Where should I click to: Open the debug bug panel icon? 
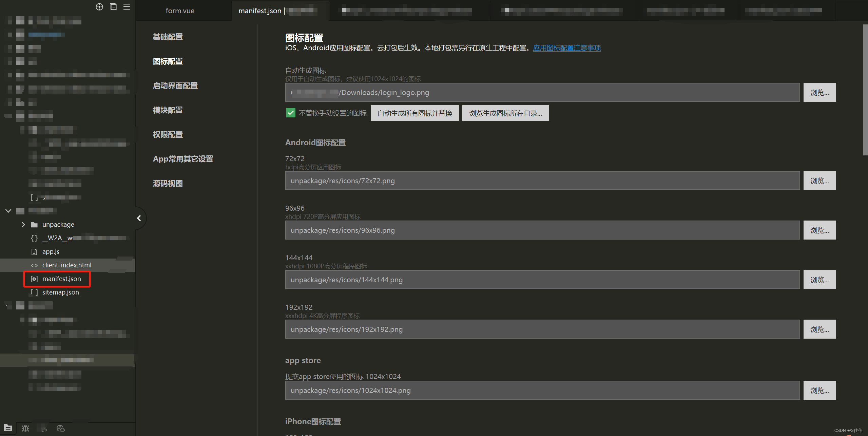(25, 428)
